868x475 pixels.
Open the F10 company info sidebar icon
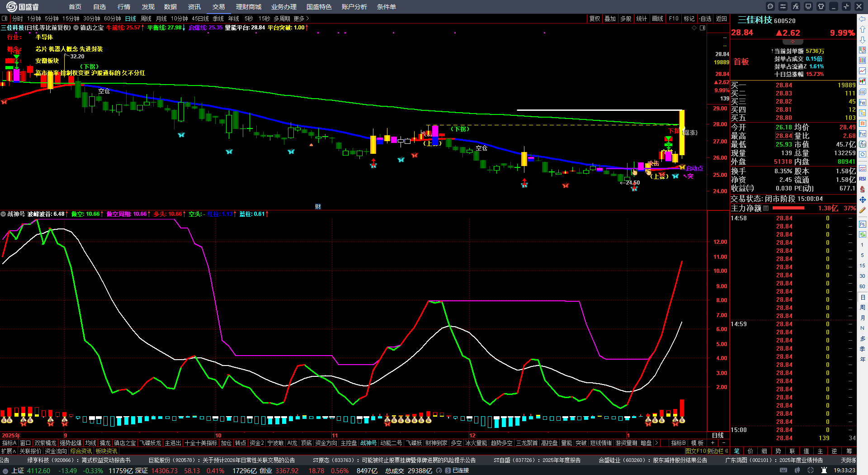[862, 103]
